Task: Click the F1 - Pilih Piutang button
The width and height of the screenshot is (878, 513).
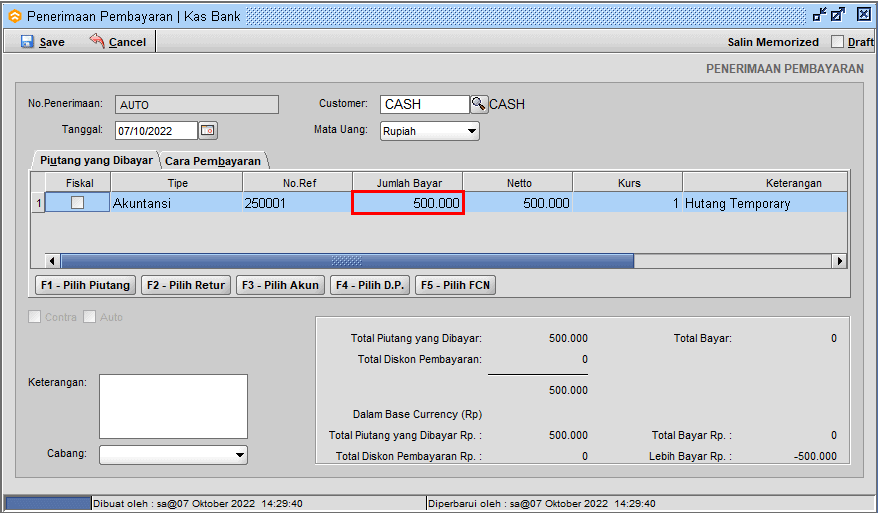Action: pyautogui.click(x=85, y=285)
